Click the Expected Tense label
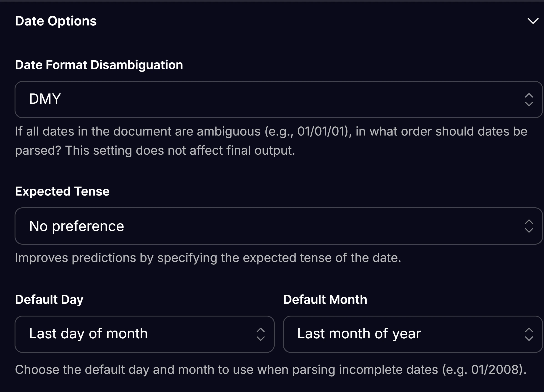 coord(62,191)
